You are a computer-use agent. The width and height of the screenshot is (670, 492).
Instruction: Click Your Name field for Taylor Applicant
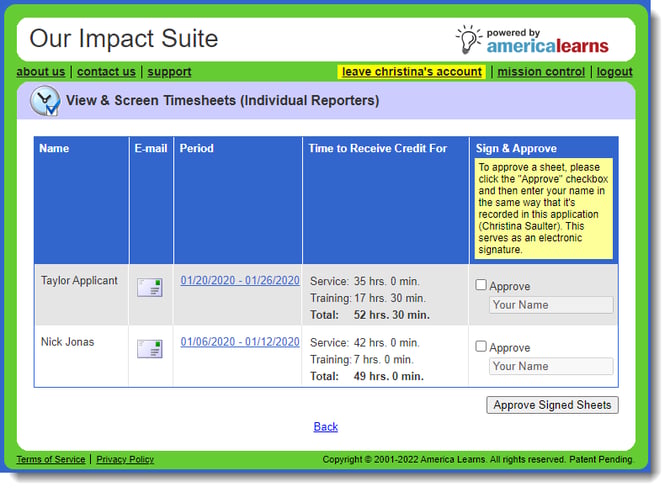551,305
